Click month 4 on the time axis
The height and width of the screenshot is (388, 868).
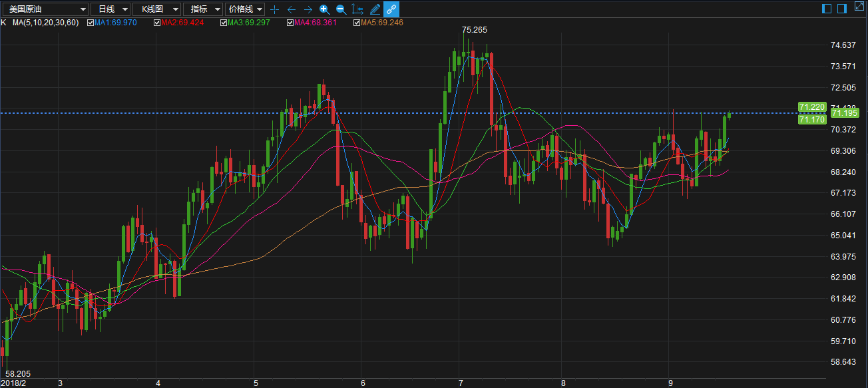click(158, 383)
